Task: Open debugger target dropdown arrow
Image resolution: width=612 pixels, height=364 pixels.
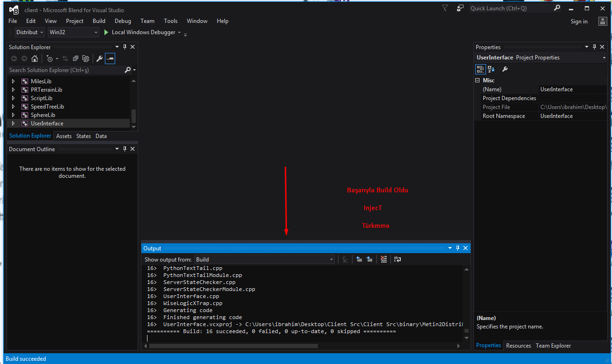Action: point(179,32)
